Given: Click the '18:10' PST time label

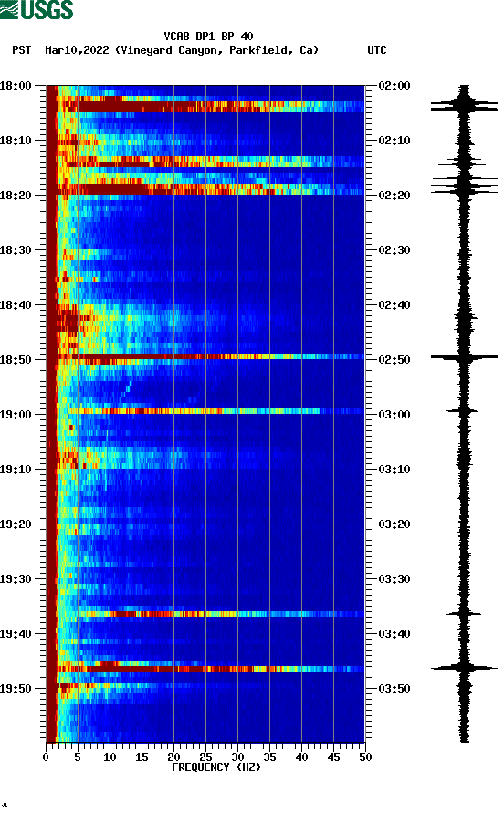Looking at the screenshot, I should (x=16, y=141).
